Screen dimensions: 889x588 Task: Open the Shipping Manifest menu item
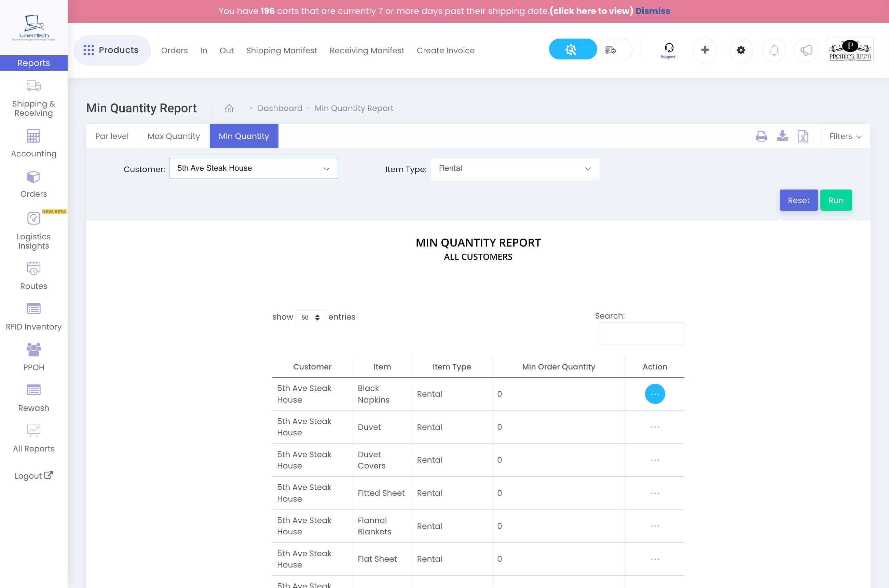pyautogui.click(x=281, y=51)
